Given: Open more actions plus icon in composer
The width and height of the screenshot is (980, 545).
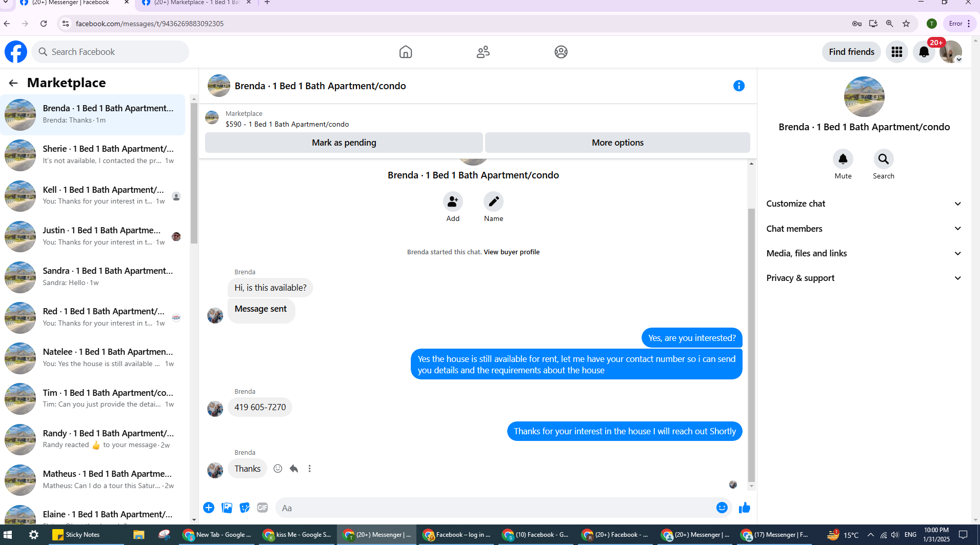Looking at the screenshot, I should tap(209, 508).
